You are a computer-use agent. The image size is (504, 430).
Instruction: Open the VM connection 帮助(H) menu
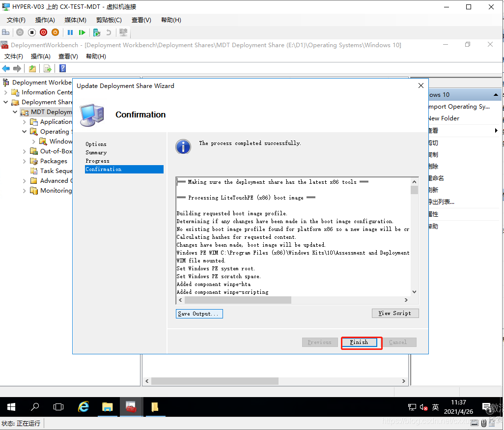coord(171,20)
